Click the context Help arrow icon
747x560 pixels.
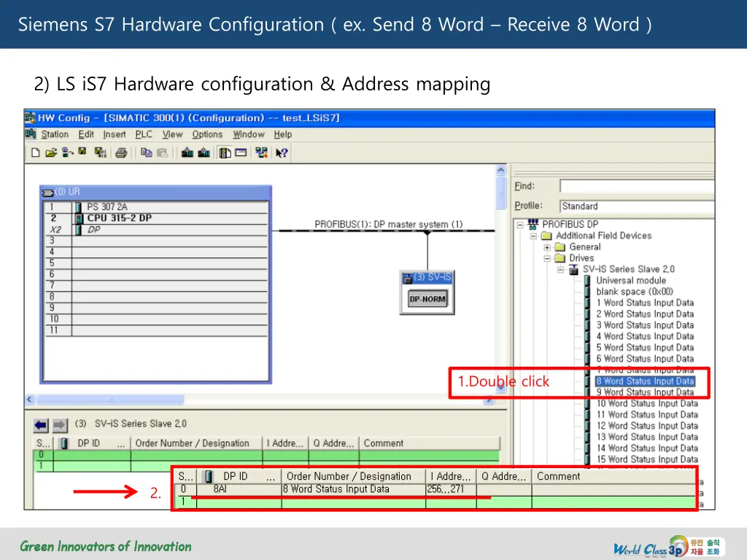[282, 153]
